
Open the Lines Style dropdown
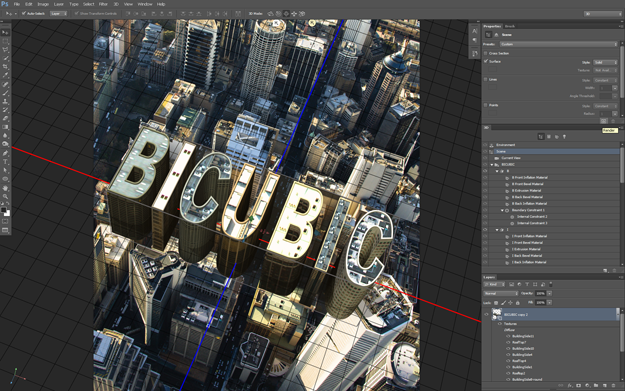coord(605,81)
